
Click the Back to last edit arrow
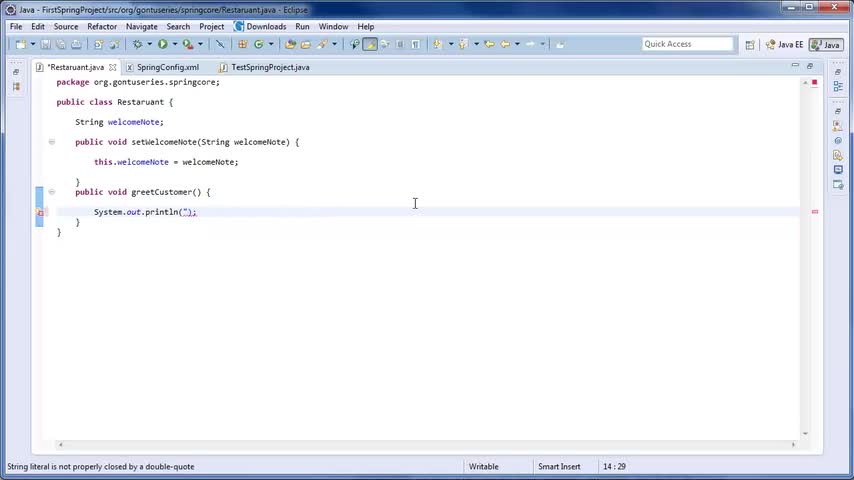pos(489,44)
